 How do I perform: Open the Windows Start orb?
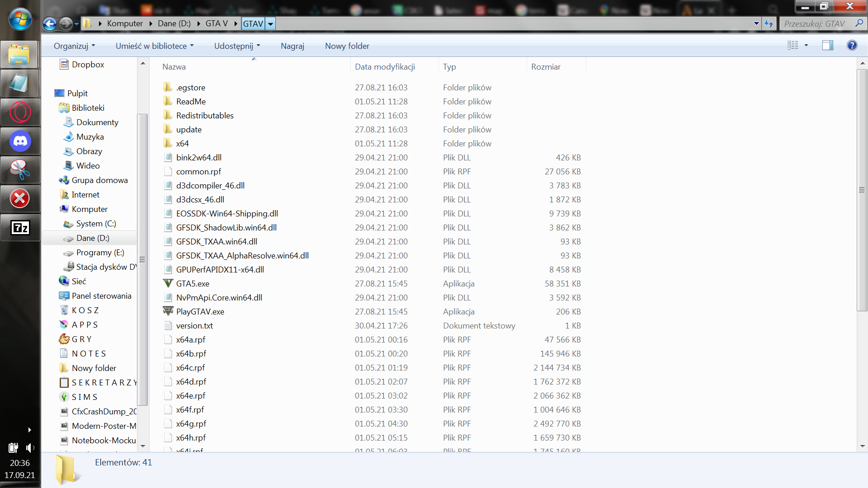pos(20,19)
